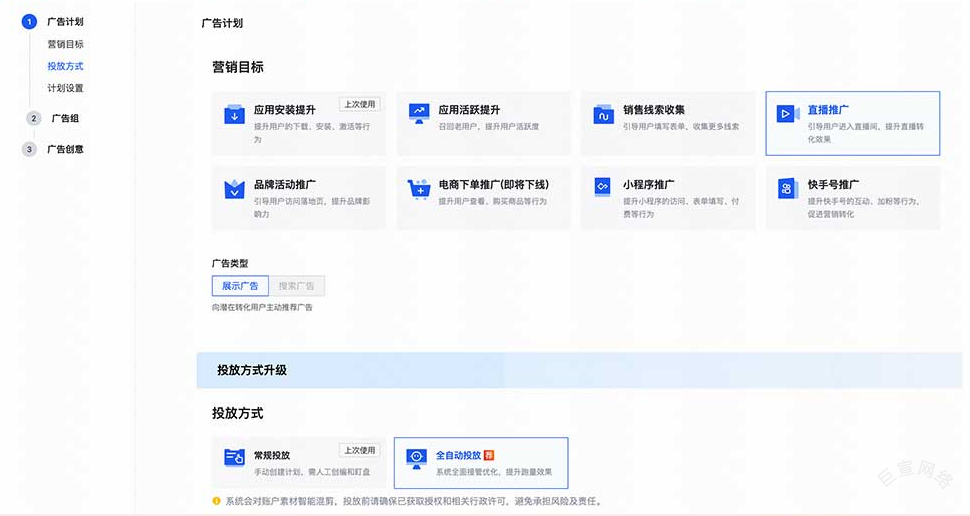Select the 应用安装提升 marketing goal card
970x516 pixels.
[299, 123]
